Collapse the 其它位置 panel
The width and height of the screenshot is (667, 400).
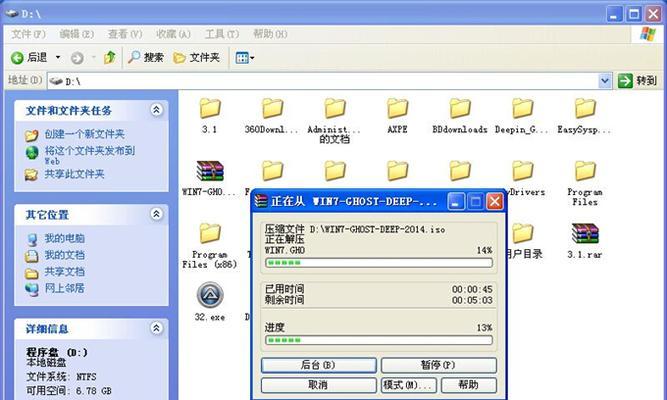coord(157,214)
